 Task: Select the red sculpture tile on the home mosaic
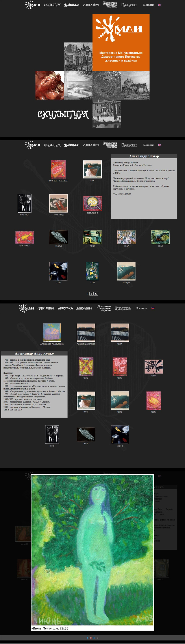pos(50,85)
